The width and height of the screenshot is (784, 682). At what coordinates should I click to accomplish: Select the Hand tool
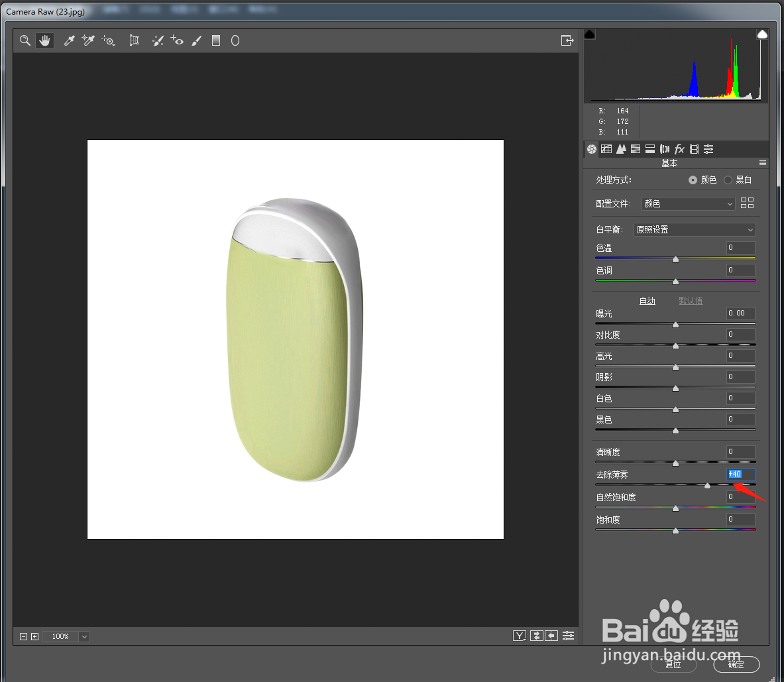pos(44,40)
